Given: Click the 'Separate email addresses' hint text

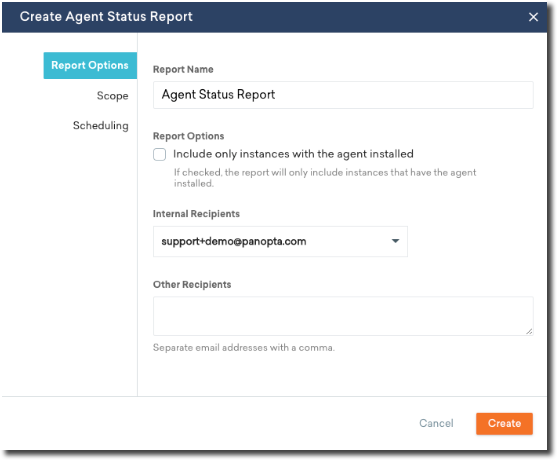Looking at the screenshot, I should [x=244, y=347].
